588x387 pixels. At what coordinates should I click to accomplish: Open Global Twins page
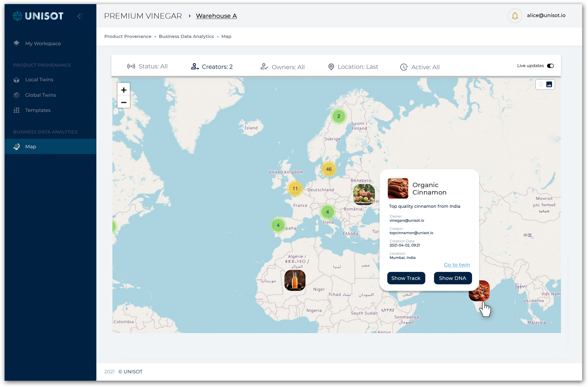(41, 95)
